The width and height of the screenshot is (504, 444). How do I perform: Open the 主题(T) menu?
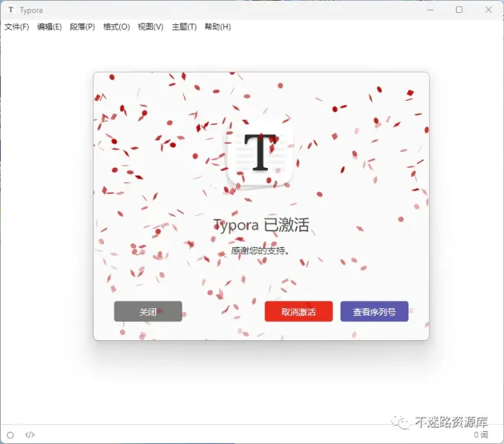184,27
